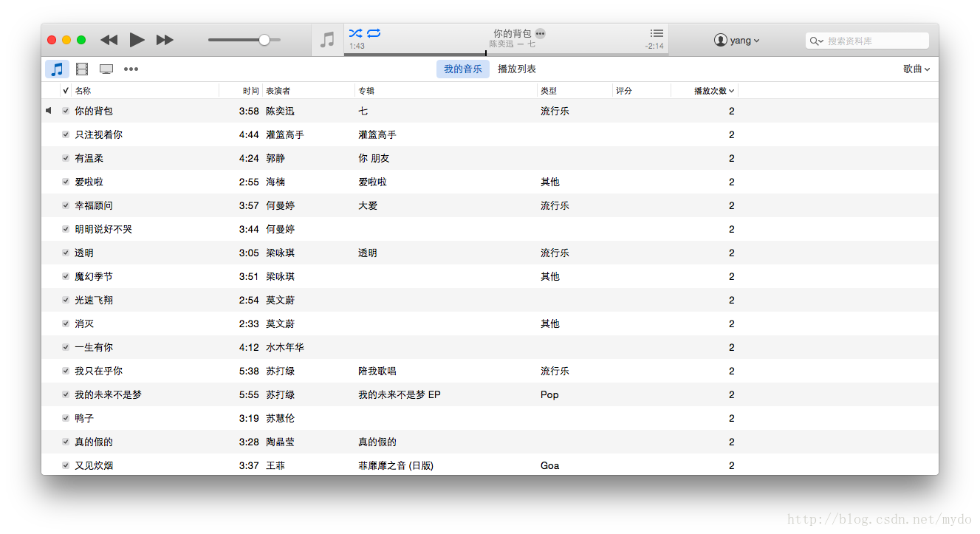Sort by the 时间 column header
This screenshot has height=534, width=980.
251,91
